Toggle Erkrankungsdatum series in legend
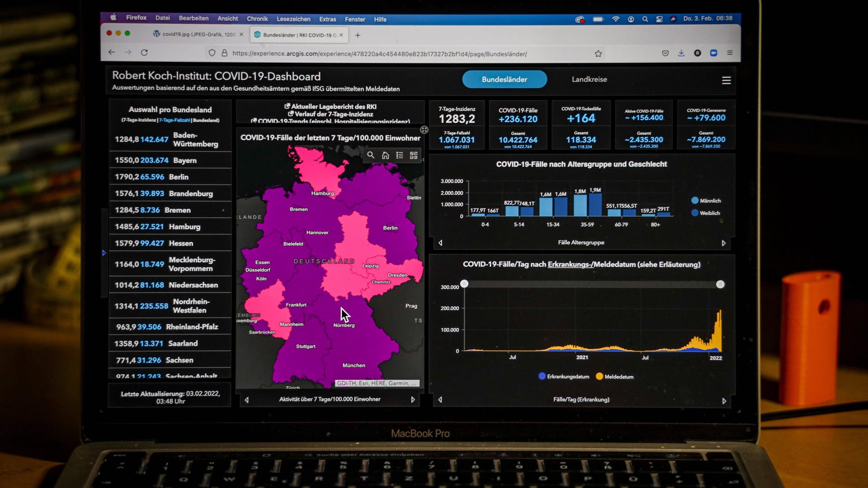Viewport: 868px width, 488px height. tap(564, 376)
